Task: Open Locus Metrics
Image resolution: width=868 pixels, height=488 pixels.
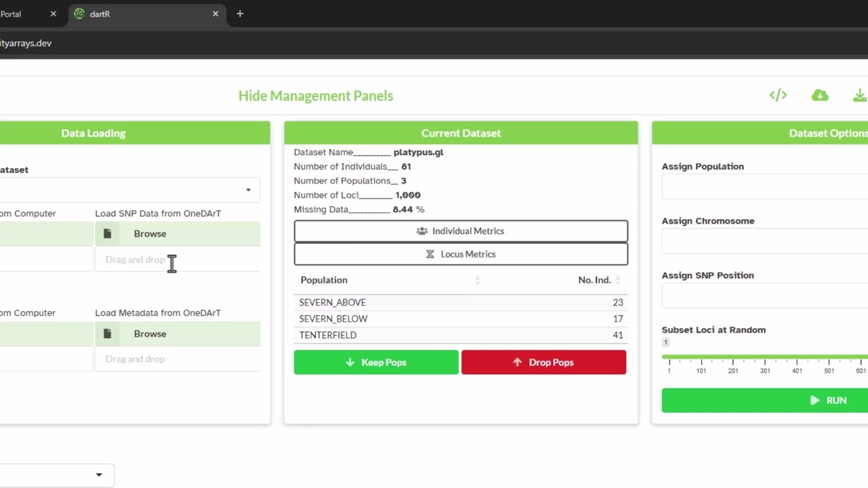Action: point(461,254)
